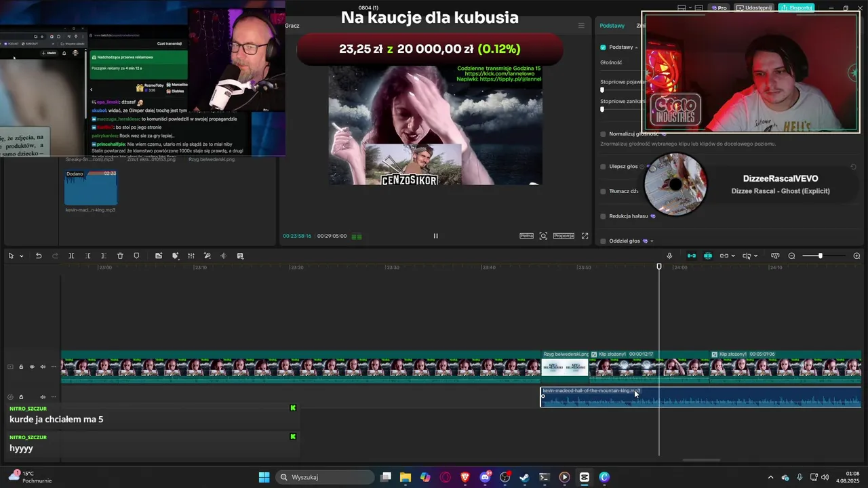Toggle auto snapping on timeline
Screen dimensions: 868x488
pyautogui.click(x=707, y=256)
